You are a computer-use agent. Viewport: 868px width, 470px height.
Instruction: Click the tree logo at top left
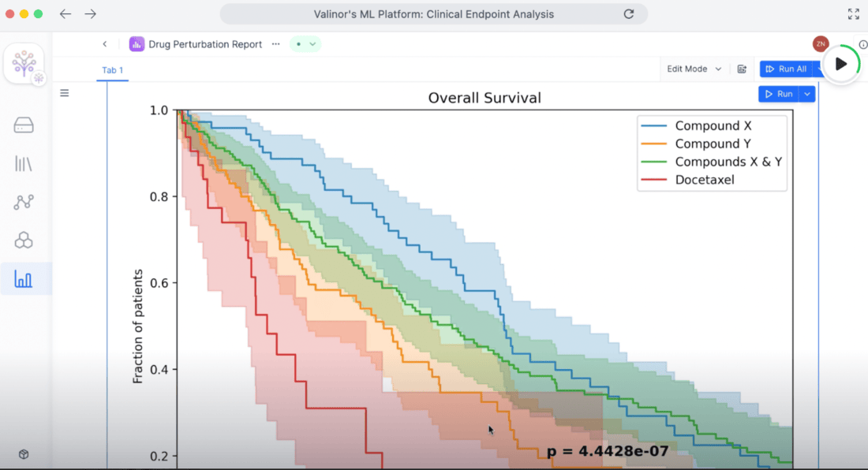pos(24,64)
